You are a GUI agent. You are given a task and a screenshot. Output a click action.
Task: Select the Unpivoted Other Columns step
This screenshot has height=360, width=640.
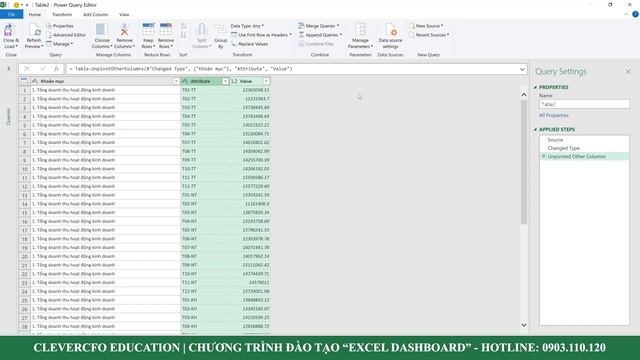pyautogui.click(x=584, y=156)
